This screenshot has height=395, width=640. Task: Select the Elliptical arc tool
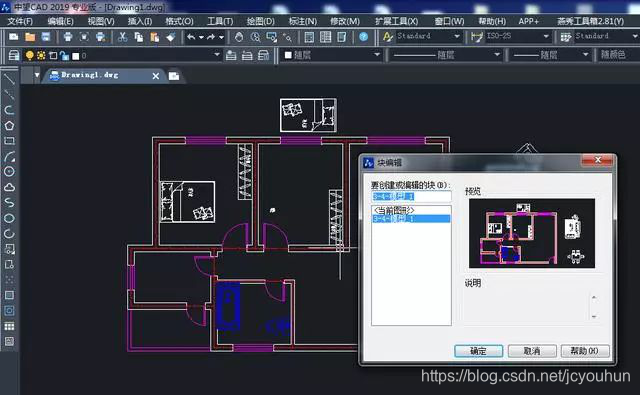click(x=9, y=234)
